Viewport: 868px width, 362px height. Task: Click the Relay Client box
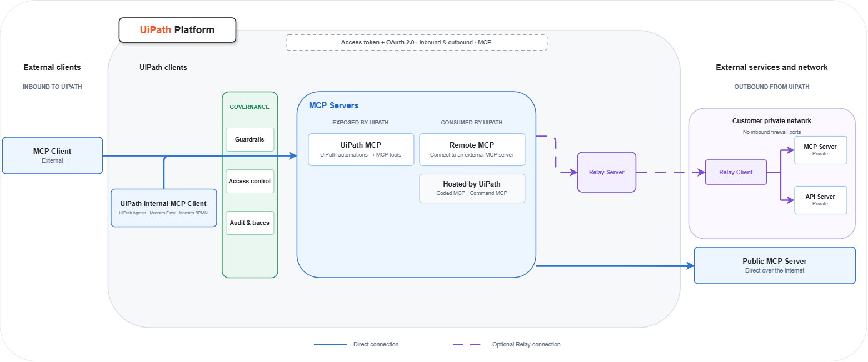pyautogui.click(x=736, y=172)
